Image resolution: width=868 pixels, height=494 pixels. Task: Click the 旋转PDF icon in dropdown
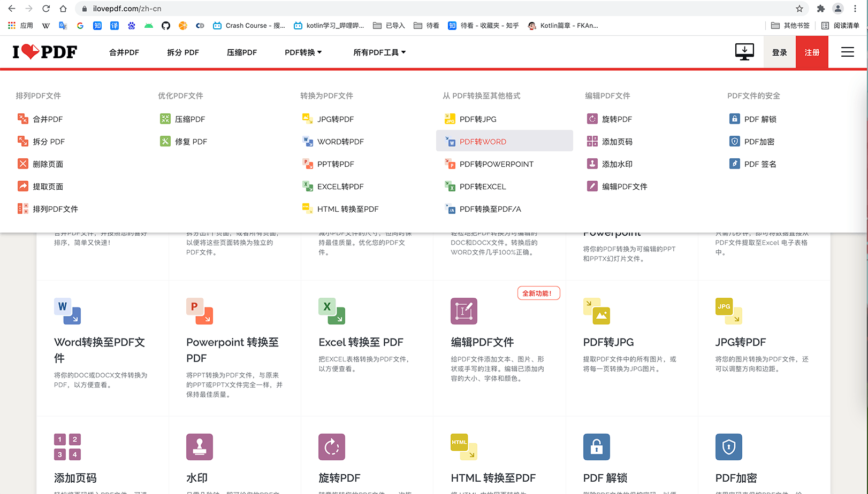pyautogui.click(x=592, y=119)
